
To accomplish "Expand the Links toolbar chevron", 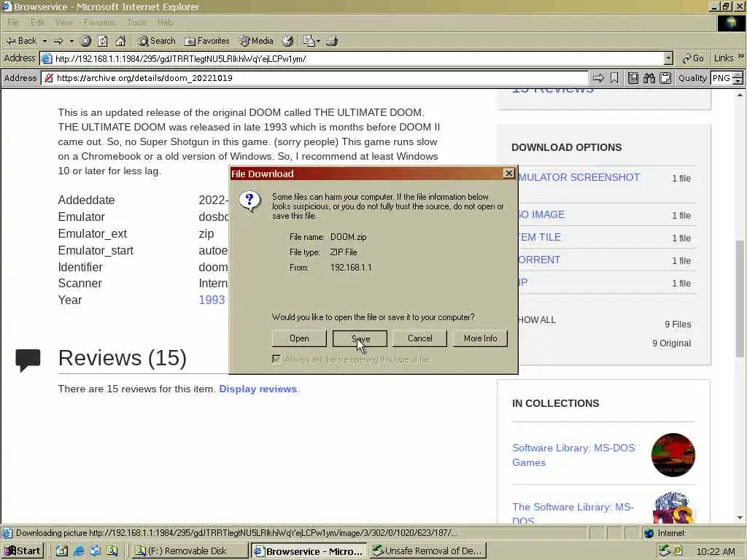I will pyautogui.click(x=741, y=56).
